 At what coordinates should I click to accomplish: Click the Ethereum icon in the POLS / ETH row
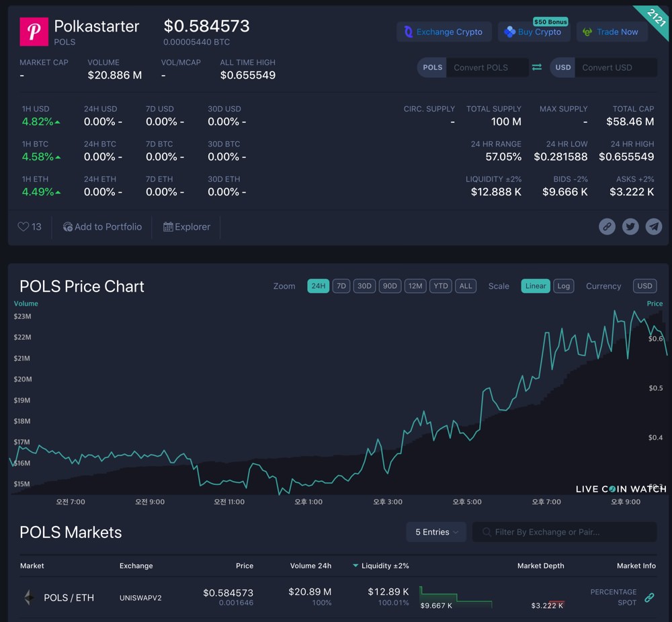pos(29,597)
